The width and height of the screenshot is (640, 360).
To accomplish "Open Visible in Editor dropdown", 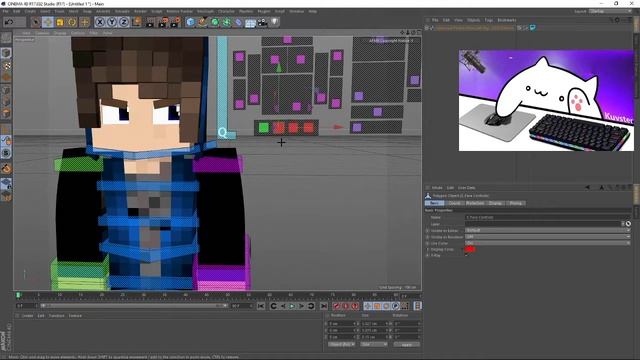I will point(548,230).
